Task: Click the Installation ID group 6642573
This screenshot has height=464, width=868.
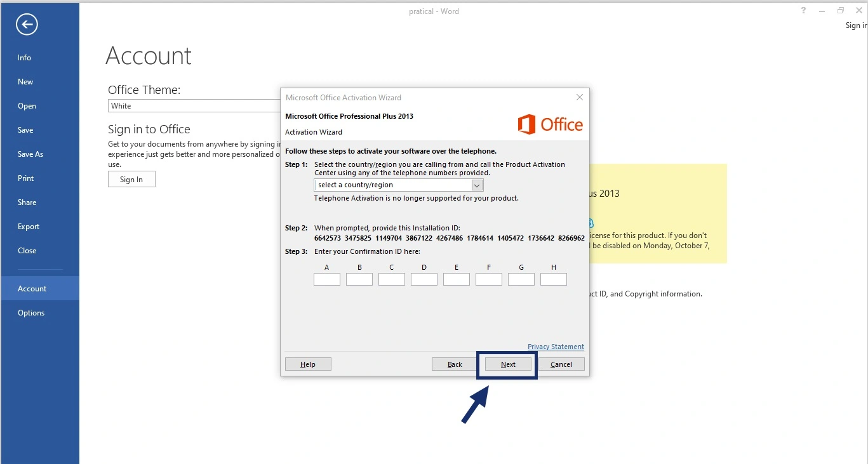Action: point(328,238)
